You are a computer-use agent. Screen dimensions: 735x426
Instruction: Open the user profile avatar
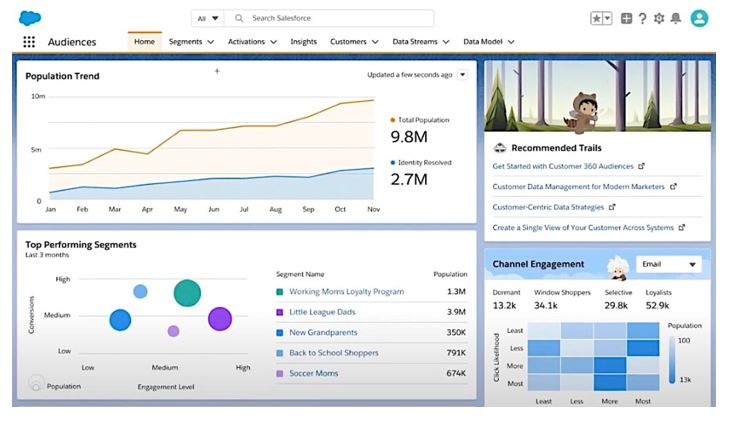pyautogui.click(x=699, y=18)
